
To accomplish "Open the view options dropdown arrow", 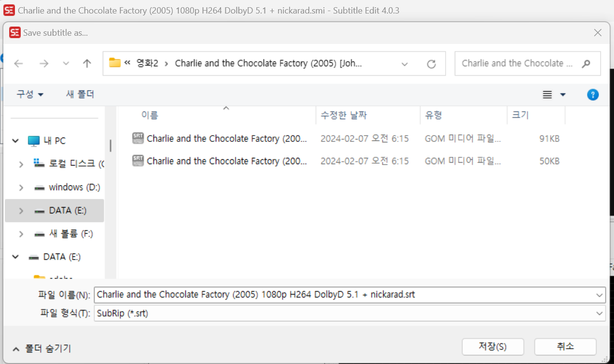I will tap(563, 95).
